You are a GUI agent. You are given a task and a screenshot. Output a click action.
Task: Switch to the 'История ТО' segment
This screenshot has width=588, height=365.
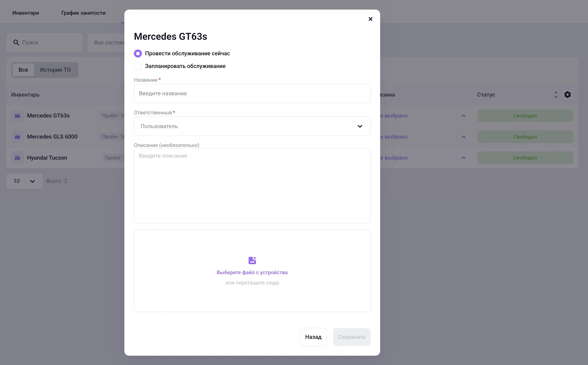[x=55, y=70]
